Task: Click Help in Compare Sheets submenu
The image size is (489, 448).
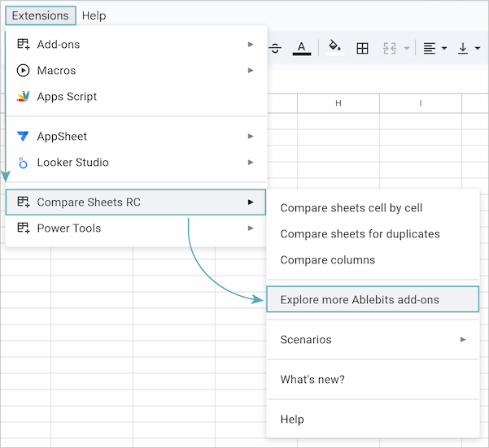Action: 373,419
